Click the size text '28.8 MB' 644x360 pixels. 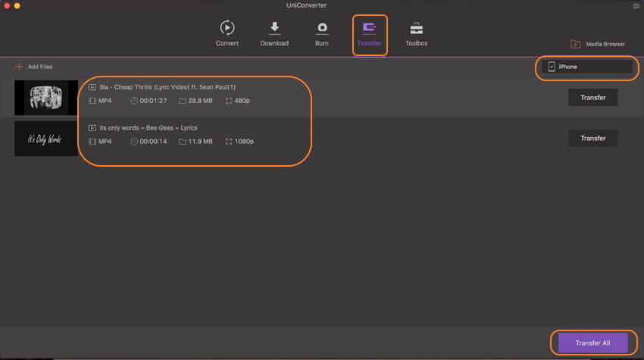pos(201,101)
